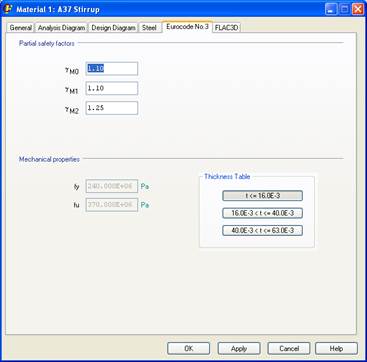Click the fu ultimate strength field
The image size is (367, 362).
[111, 205]
